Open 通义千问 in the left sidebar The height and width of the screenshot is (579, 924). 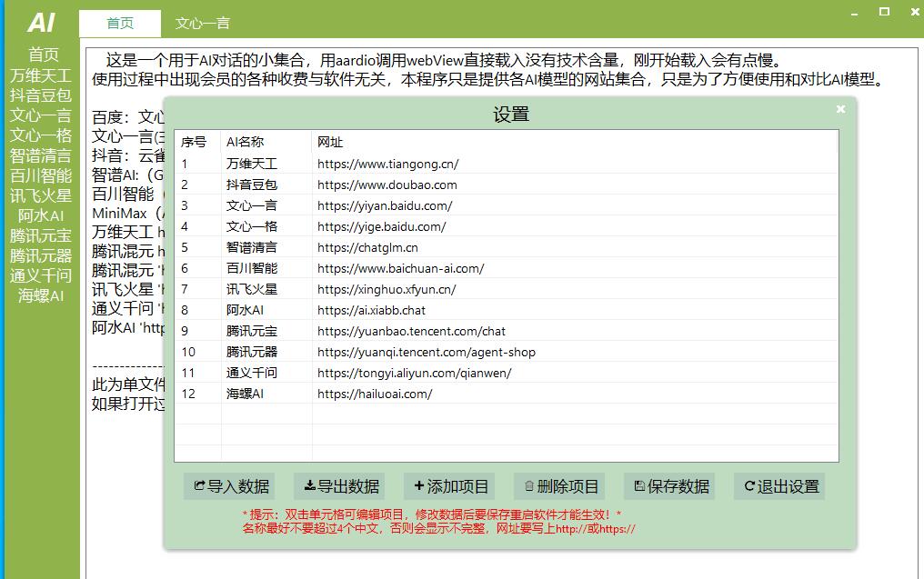click(40, 276)
